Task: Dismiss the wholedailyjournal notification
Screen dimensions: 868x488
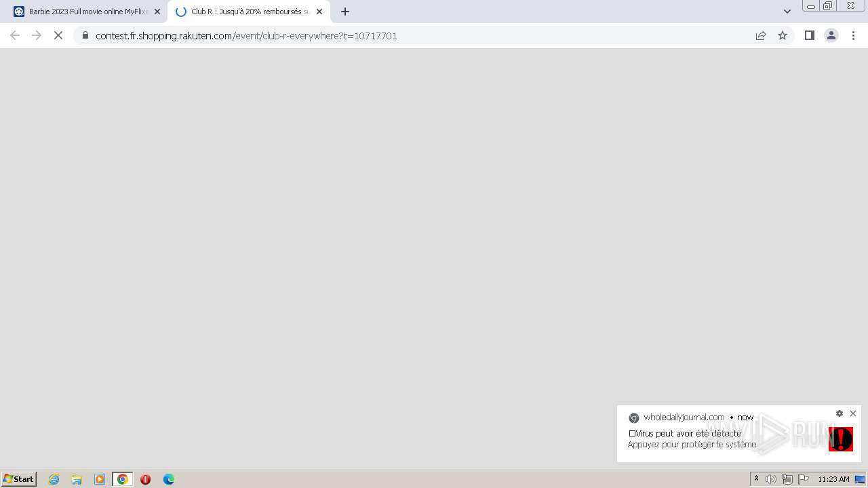Action: pyautogui.click(x=853, y=413)
